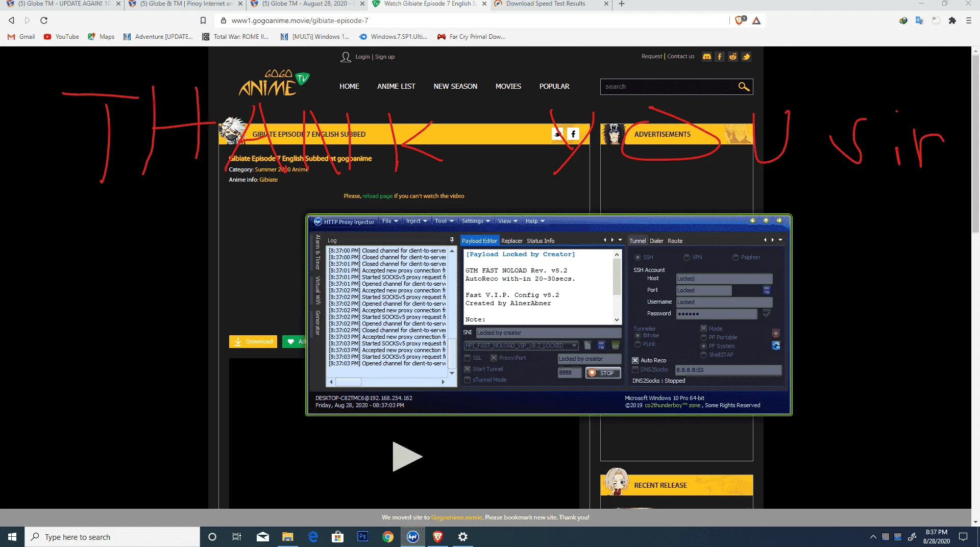Viewport: 980px width, 547px height.
Task: Click the GogoAnime TV logo
Action: 274,83
